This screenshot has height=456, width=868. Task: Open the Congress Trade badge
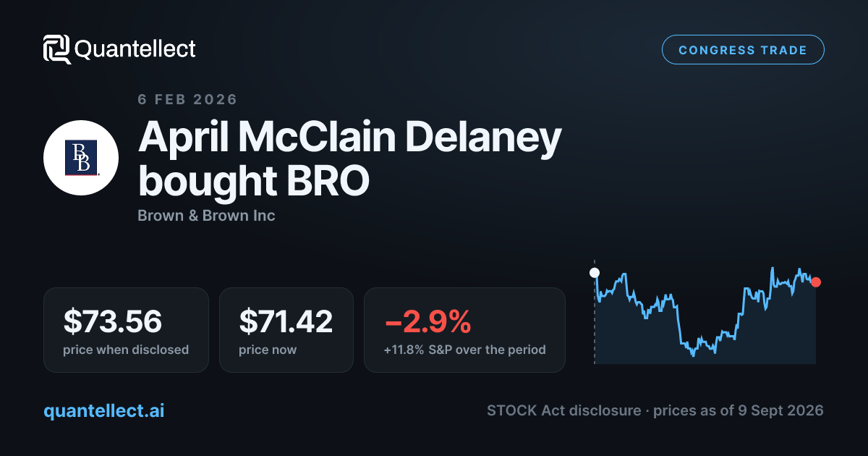(743, 50)
